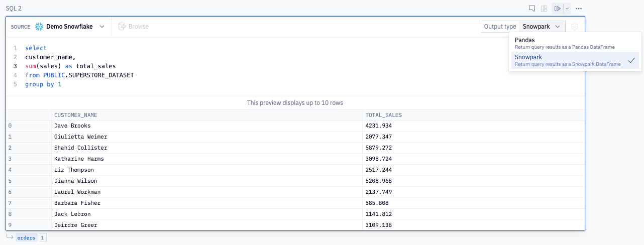Select Snowpark output type option
Viewport: 644px width, 245px height.
pyautogui.click(x=575, y=60)
